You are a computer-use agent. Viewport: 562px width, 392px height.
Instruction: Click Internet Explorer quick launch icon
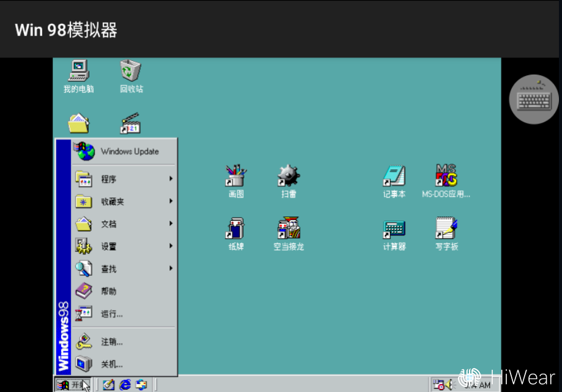coord(126,385)
